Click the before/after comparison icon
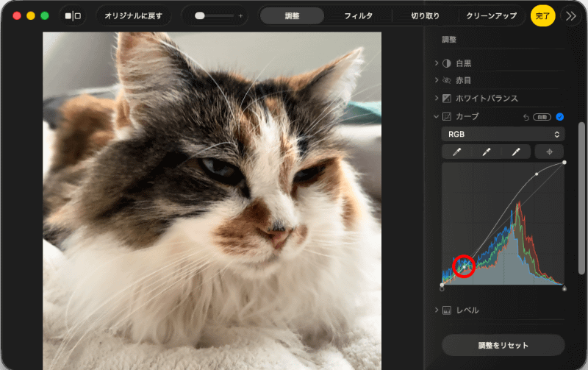The image size is (588, 370). (73, 15)
